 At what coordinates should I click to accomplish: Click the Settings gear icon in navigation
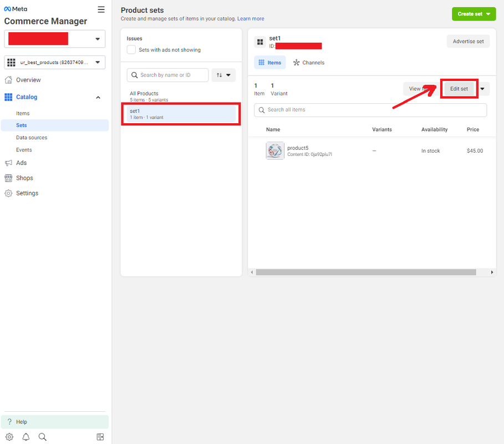pyautogui.click(x=8, y=193)
